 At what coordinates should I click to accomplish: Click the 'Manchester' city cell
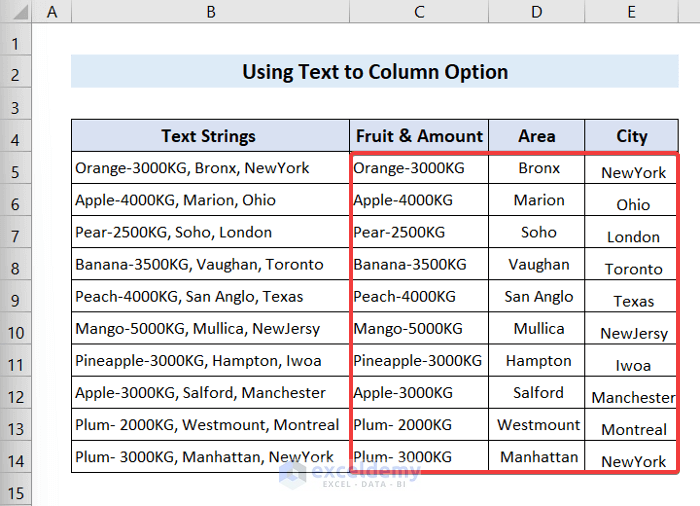point(633,397)
